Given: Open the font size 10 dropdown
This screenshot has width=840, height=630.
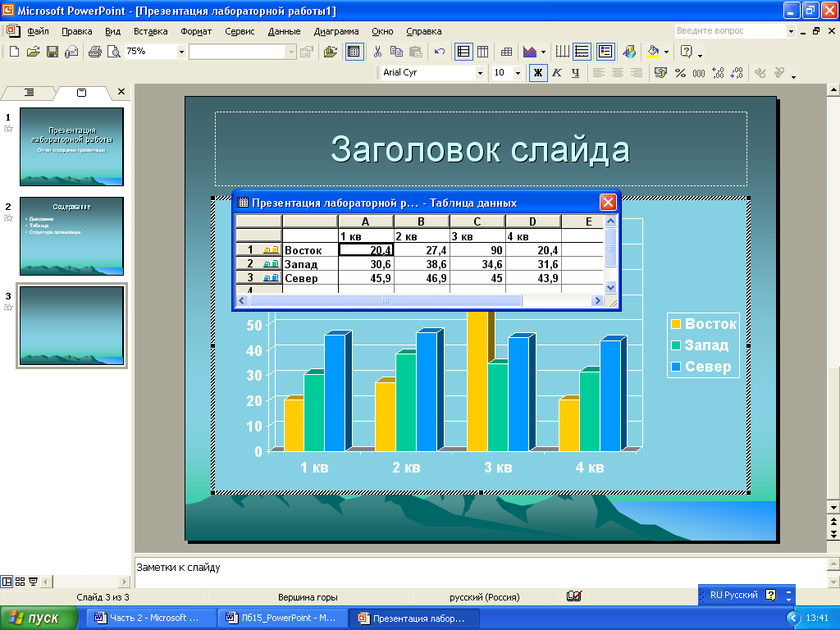Looking at the screenshot, I should pos(518,73).
